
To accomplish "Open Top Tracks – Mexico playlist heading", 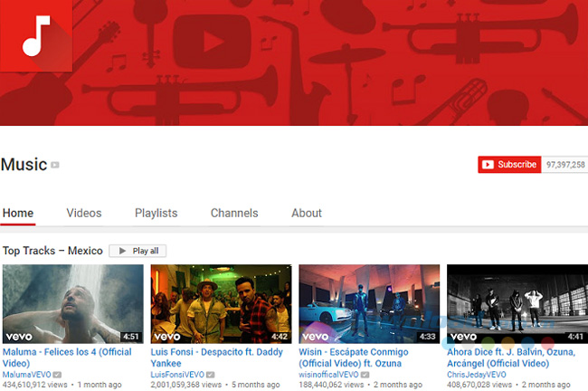I will [52, 251].
